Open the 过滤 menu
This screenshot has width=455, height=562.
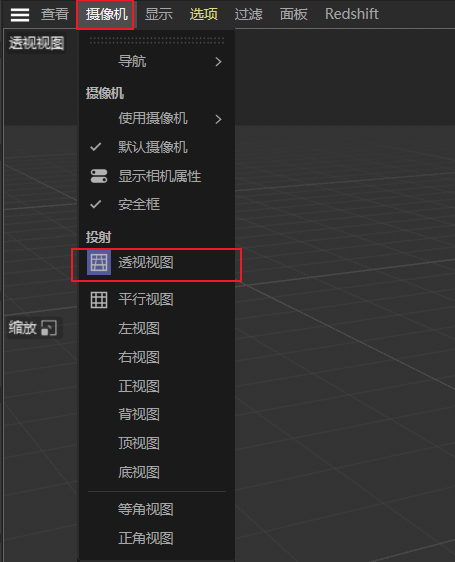click(x=248, y=14)
